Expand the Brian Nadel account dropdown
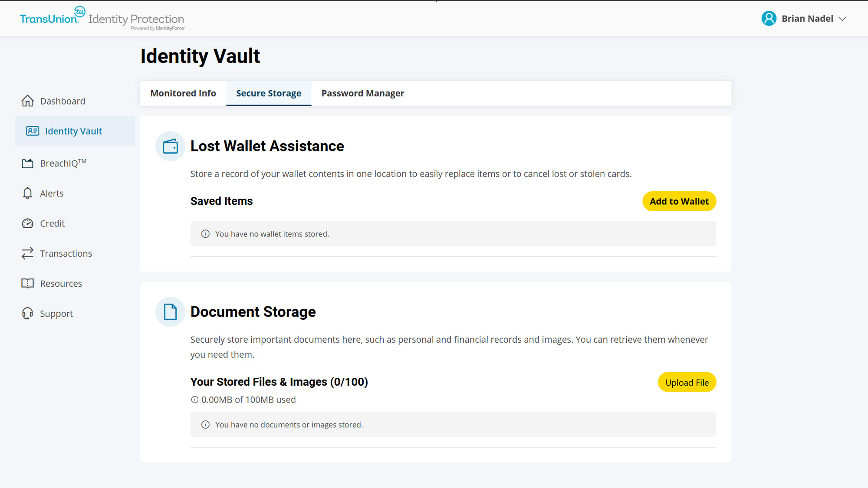868x488 pixels. 842,19
